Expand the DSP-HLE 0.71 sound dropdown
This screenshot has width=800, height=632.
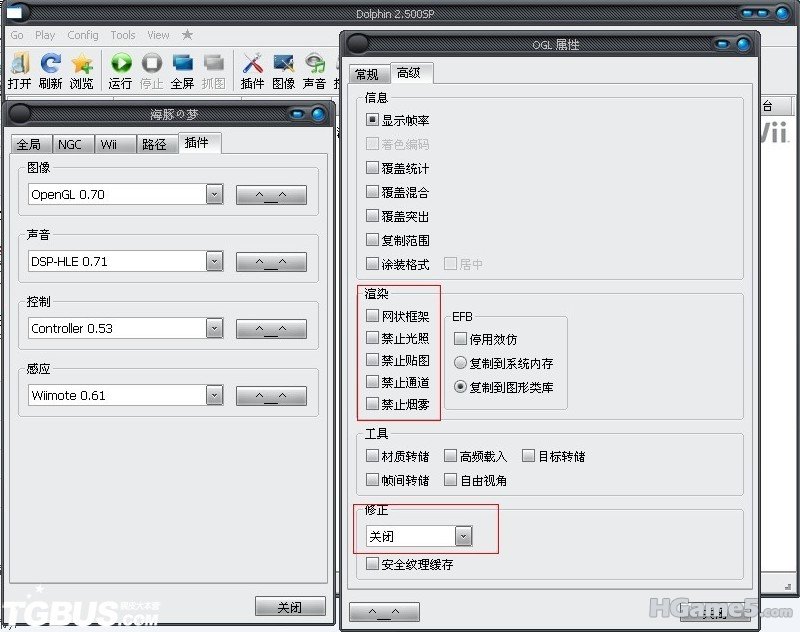click(214, 261)
